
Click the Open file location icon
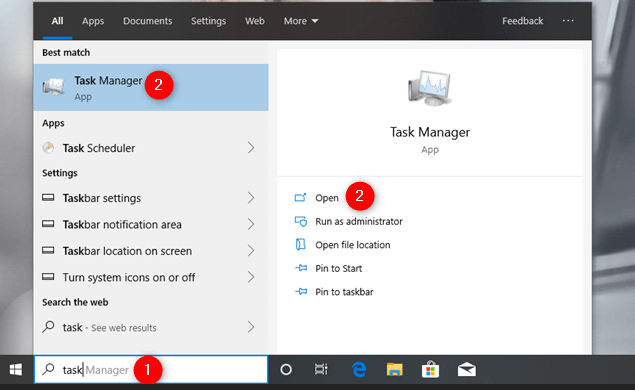click(300, 245)
